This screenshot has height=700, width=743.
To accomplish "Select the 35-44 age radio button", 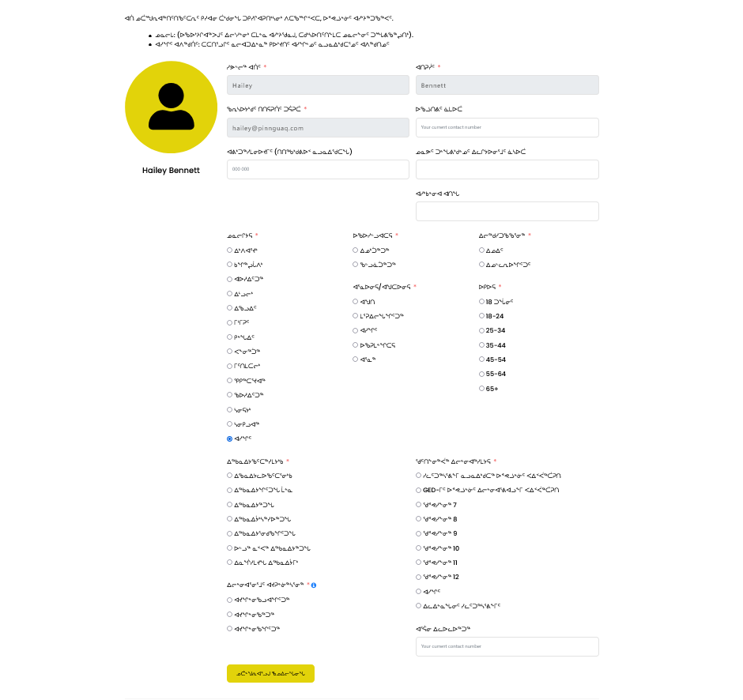I will [x=482, y=345].
